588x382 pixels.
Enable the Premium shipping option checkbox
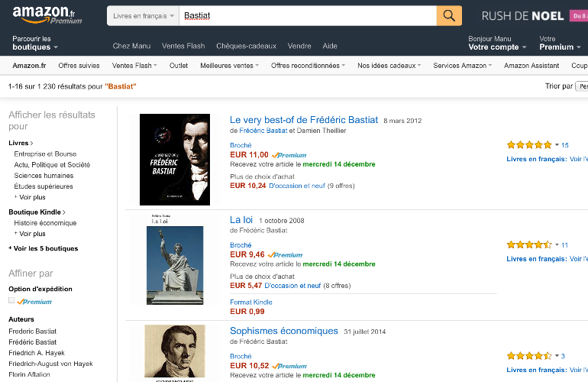(12, 301)
